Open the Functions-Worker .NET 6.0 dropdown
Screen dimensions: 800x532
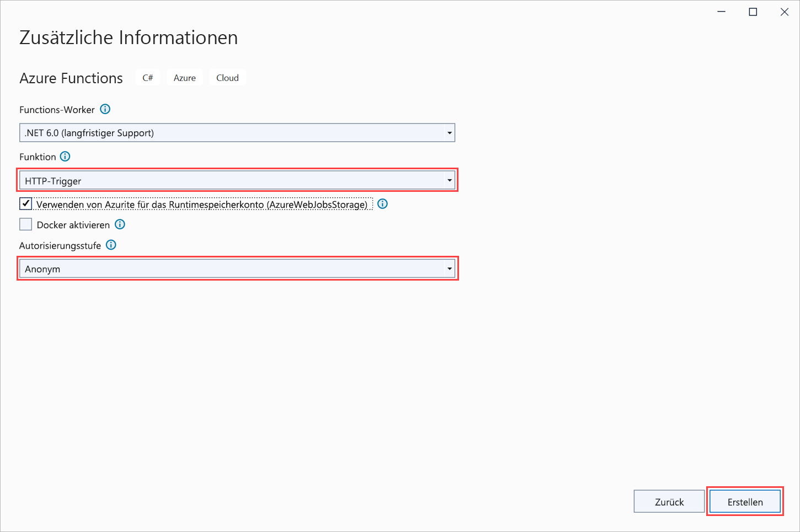[x=237, y=133]
